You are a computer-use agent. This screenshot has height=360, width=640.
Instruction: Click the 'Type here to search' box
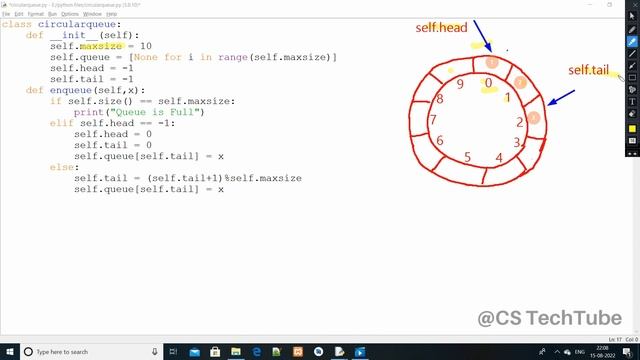pos(91,352)
